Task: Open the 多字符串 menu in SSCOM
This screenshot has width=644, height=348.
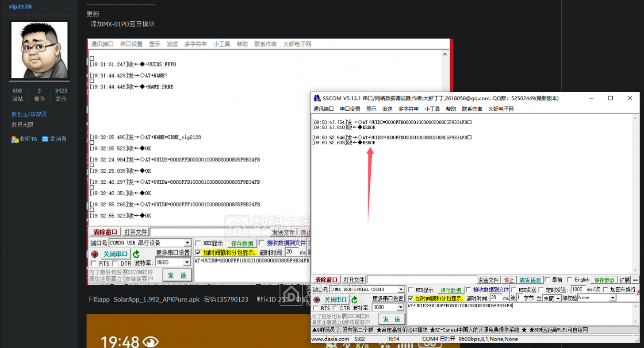Action: point(408,109)
